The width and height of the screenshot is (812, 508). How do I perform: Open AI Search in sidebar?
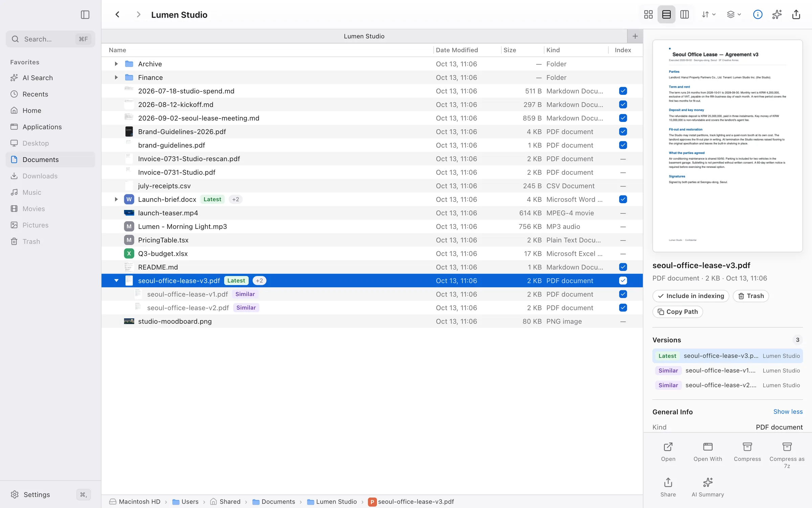pos(50,78)
